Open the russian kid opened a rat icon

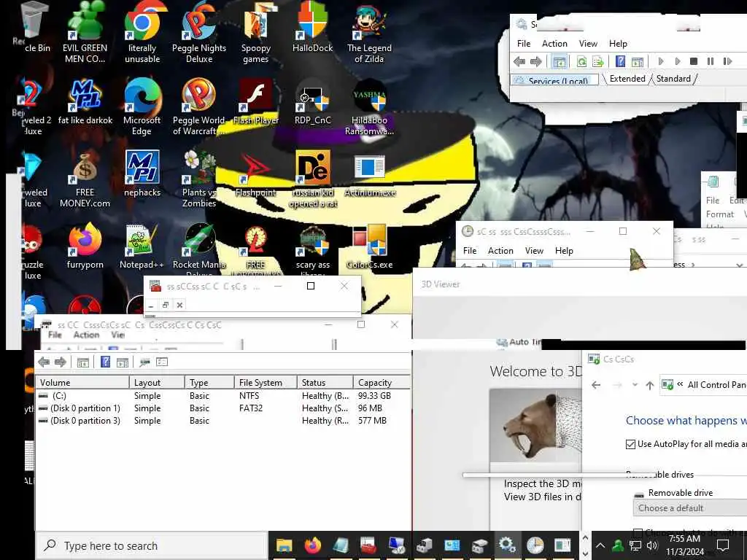(312, 179)
